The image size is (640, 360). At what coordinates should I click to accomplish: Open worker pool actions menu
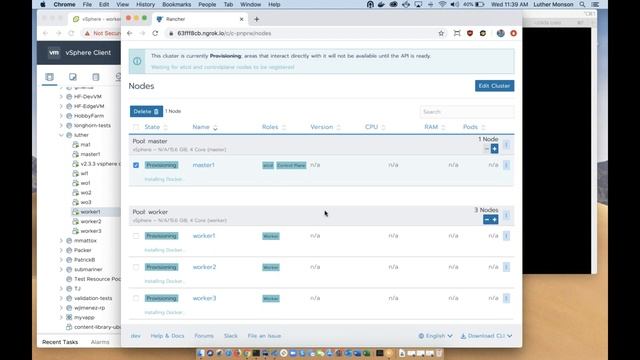506,215
